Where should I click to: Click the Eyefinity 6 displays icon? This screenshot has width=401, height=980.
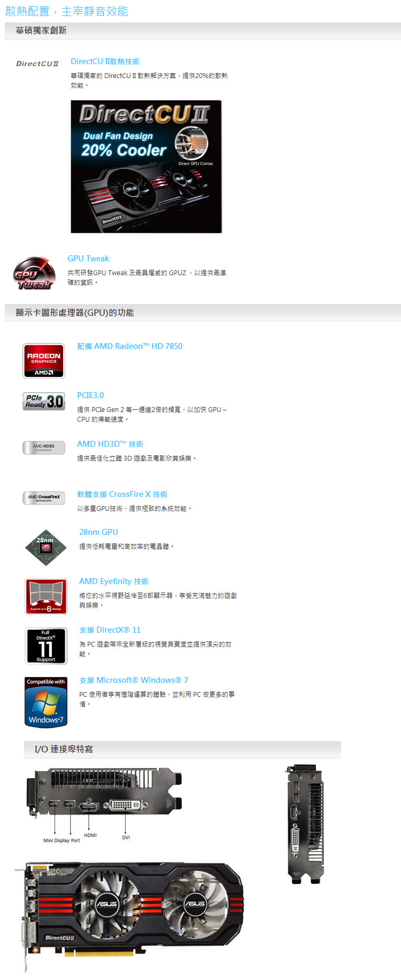pyautogui.click(x=46, y=596)
